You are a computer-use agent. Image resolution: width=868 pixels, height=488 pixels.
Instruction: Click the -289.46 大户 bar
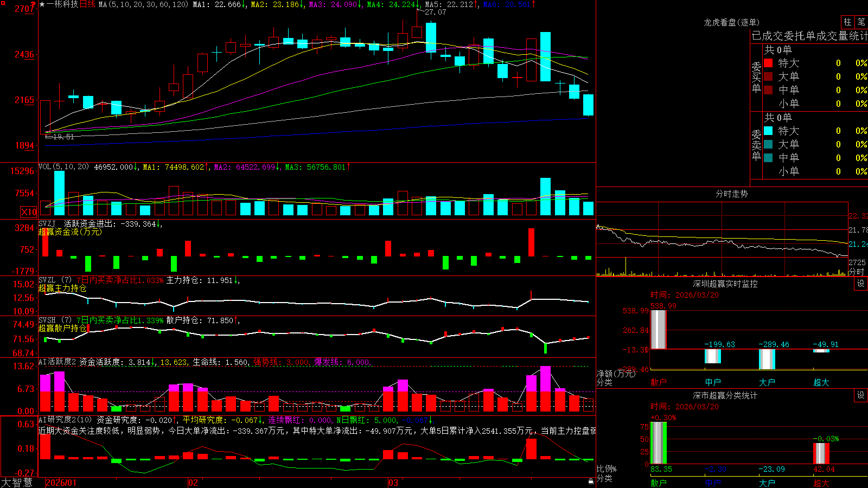click(767, 359)
